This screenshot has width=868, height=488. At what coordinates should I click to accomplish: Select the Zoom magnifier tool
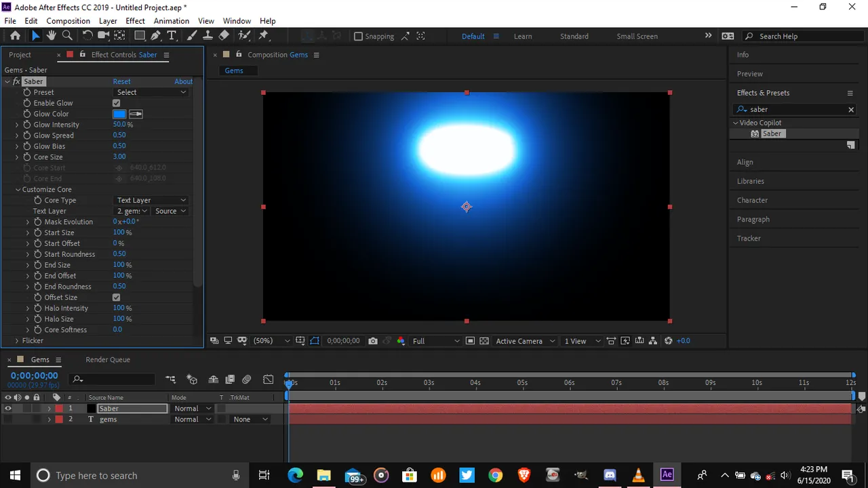[x=67, y=36]
